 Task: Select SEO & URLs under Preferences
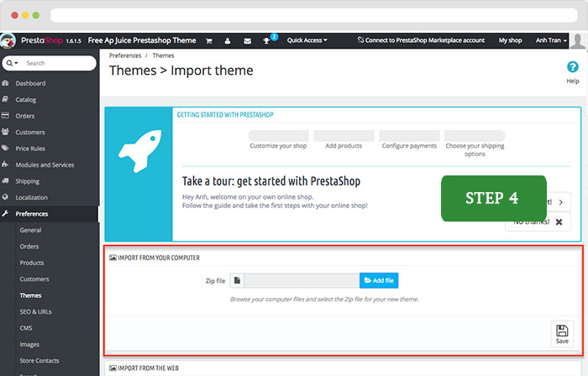(x=36, y=311)
